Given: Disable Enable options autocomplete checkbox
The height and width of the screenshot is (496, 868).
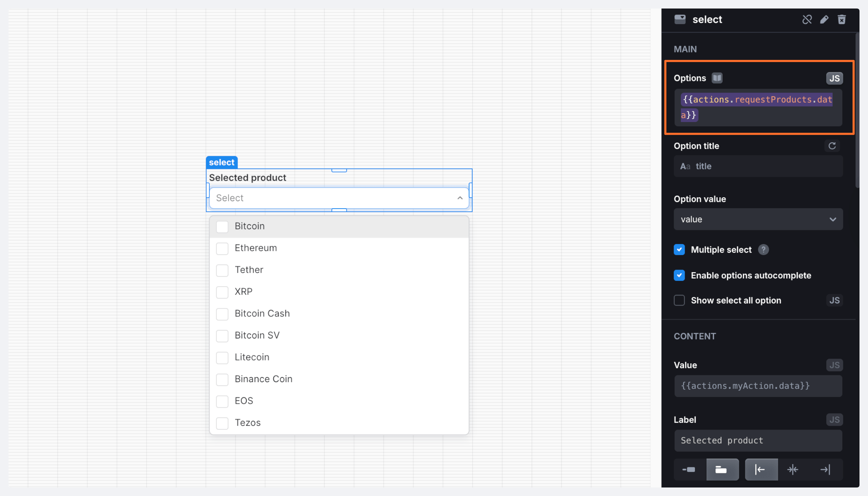Looking at the screenshot, I should tap(679, 275).
